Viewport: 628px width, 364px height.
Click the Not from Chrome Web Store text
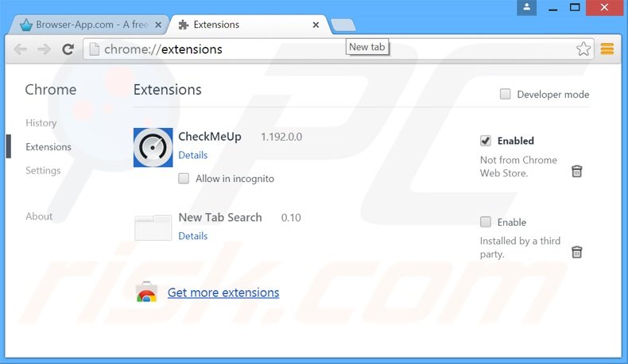point(518,167)
